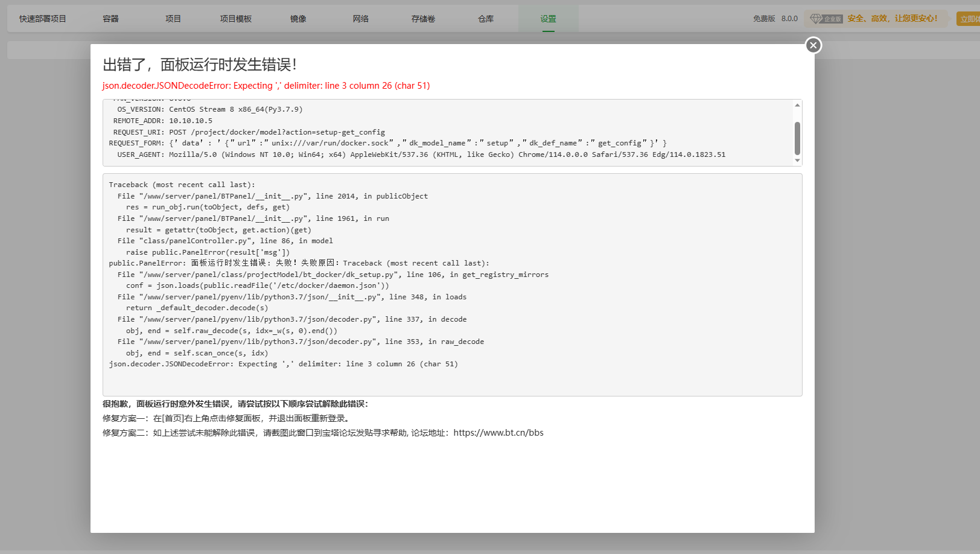Click the enterprise edition diamond icon
This screenshot has height=554, width=980.
tap(816, 19)
